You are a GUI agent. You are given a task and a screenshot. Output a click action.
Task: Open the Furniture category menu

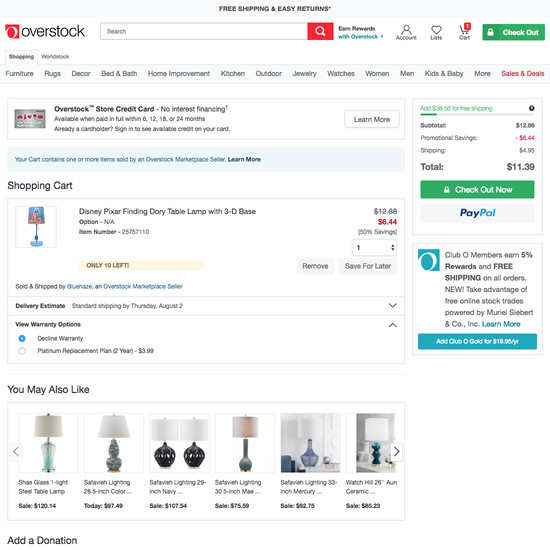pos(20,74)
